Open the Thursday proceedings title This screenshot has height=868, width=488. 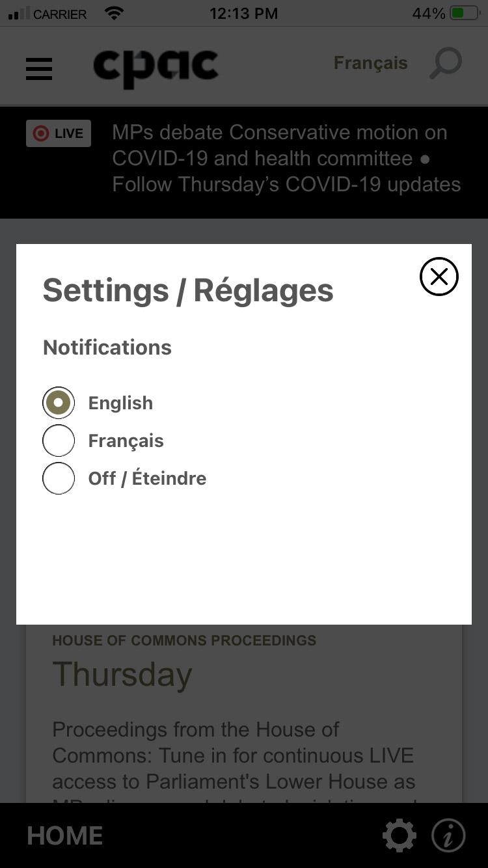[x=122, y=674]
